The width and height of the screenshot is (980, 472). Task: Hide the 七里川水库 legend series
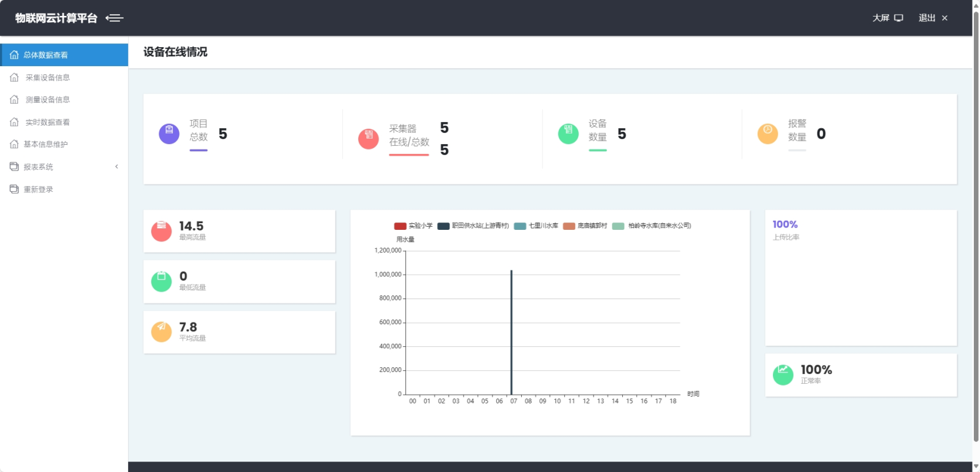click(x=537, y=226)
